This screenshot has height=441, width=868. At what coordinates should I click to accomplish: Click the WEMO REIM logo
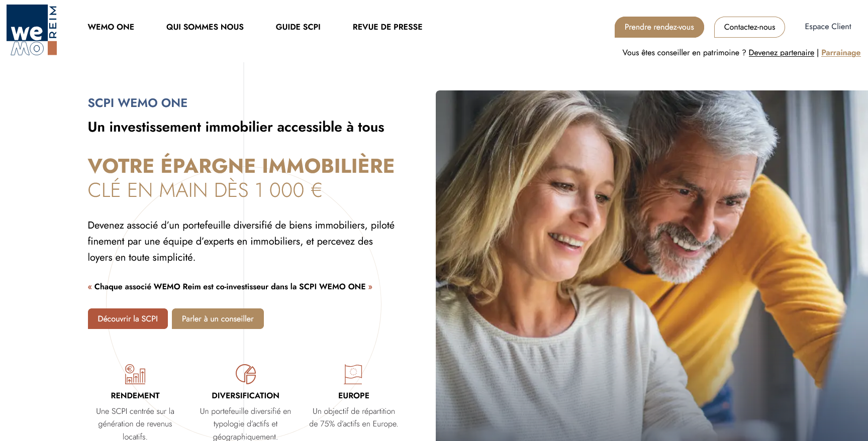click(32, 30)
